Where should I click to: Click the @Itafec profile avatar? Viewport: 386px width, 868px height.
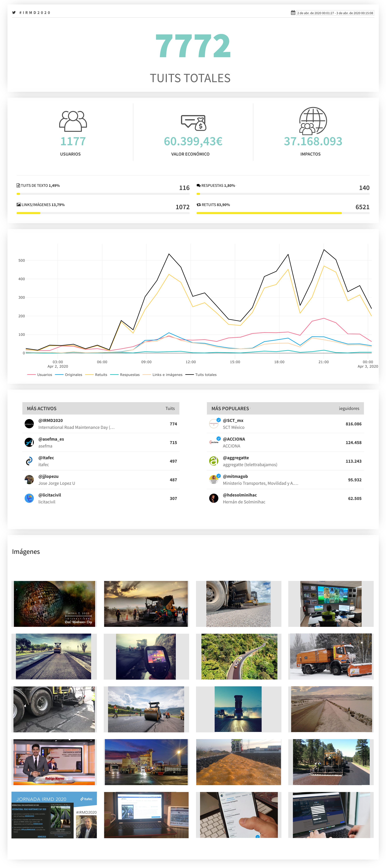point(29,461)
